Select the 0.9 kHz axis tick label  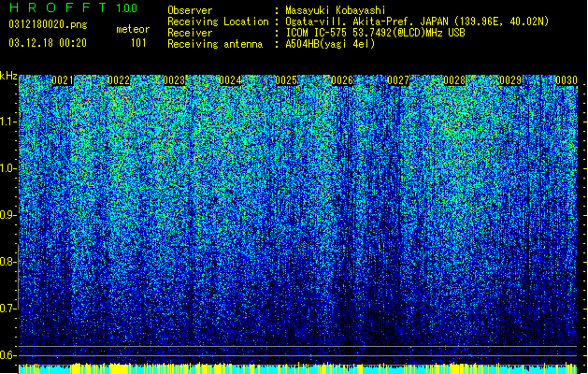(8, 215)
